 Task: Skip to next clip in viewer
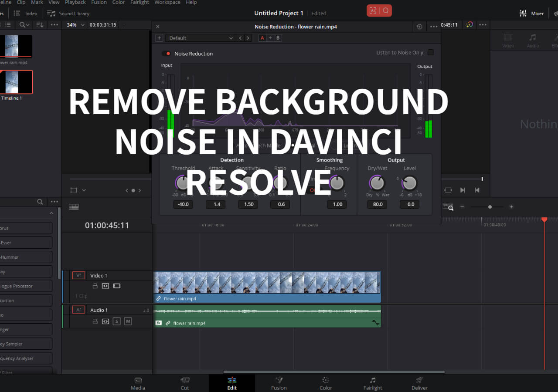click(x=463, y=190)
